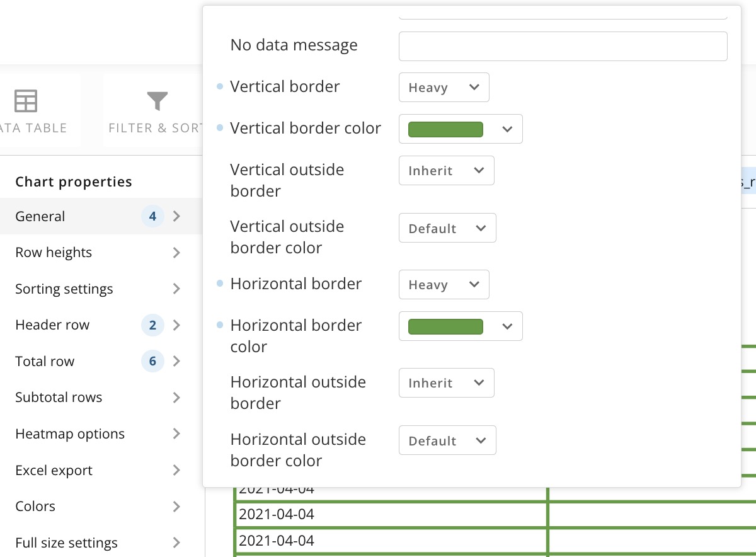The image size is (756, 557).
Task: Click the green Vertical border color swatch
Action: click(x=445, y=129)
